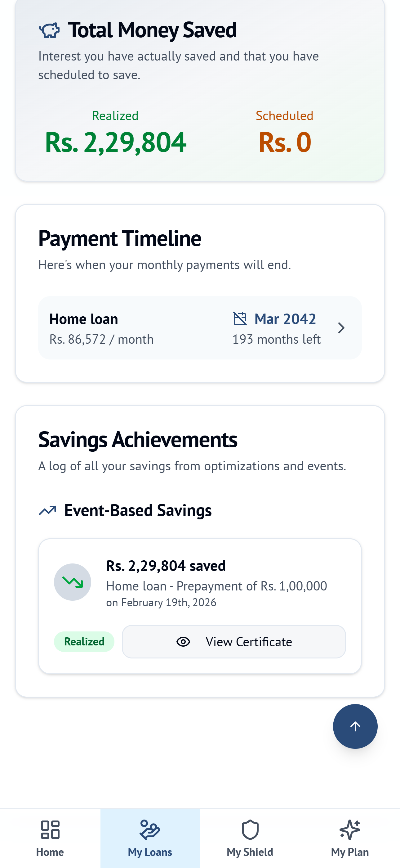Screen dimensions: 400x868
Task: Click the Payment Timeline heading
Action: click(119, 238)
